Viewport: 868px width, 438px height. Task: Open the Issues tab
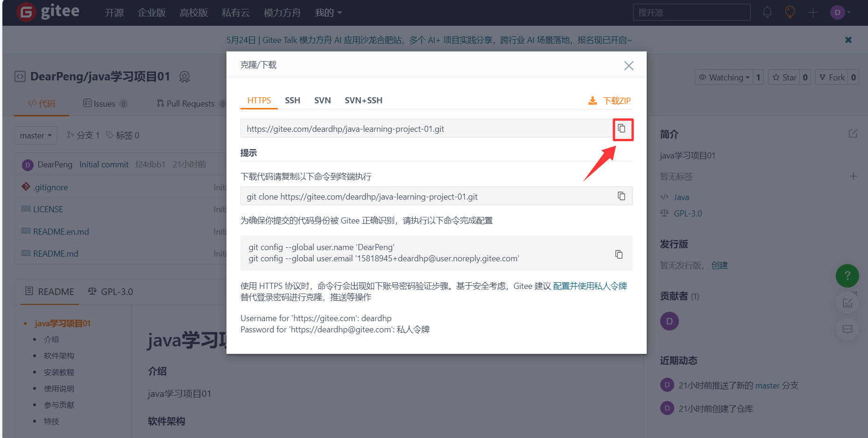tap(105, 103)
